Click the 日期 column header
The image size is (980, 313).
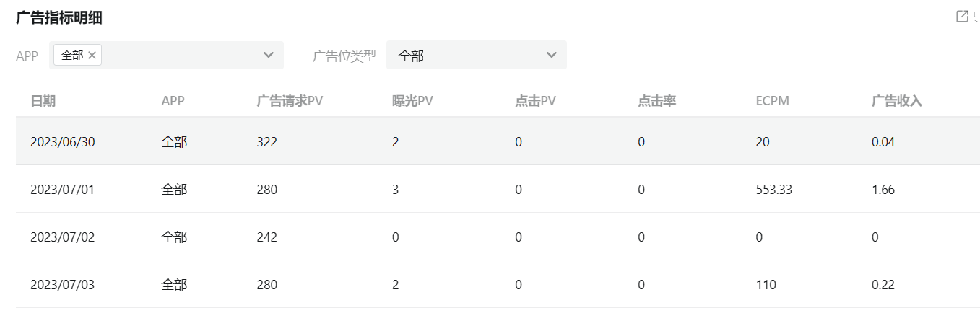(x=43, y=101)
